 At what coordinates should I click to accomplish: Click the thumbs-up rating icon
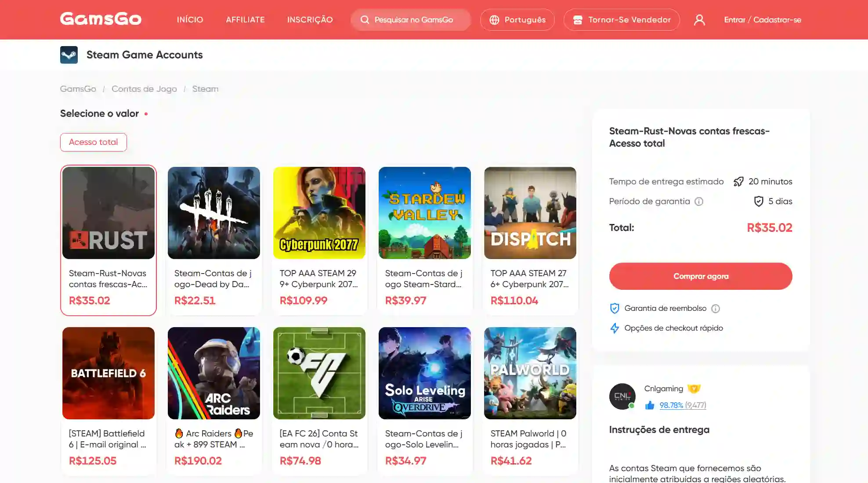650,405
